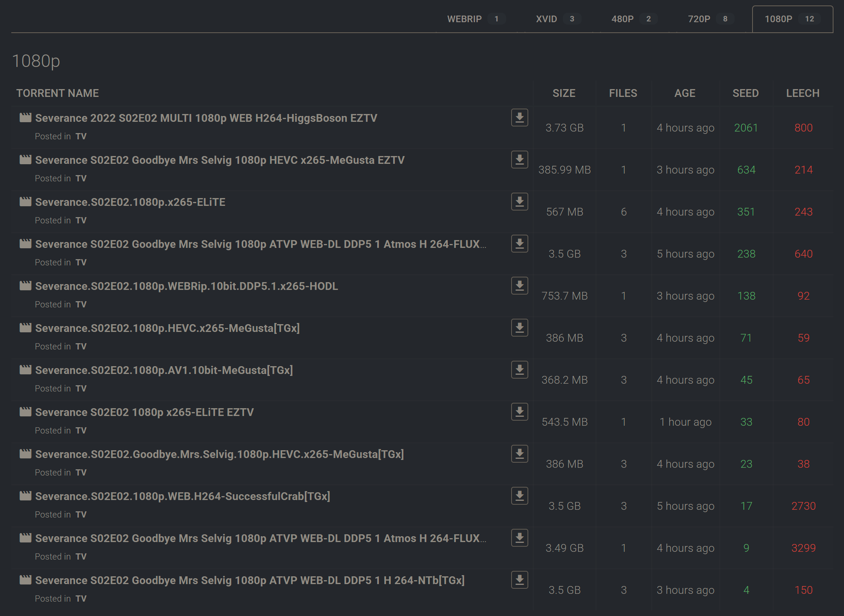The width and height of the screenshot is (844, 616).
Task: Download the 3.5 GB FLUX torrent with 238 seeds
Action: coord(519,244)
